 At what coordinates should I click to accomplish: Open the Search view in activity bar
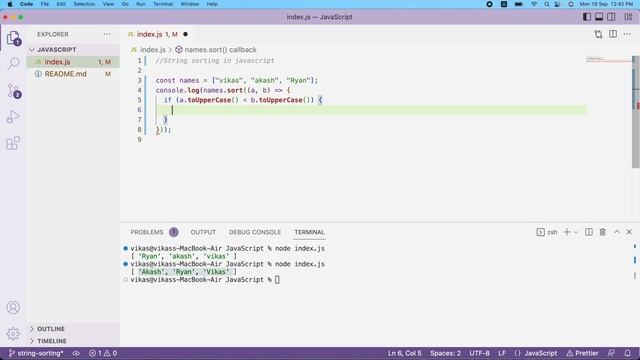pos(13,64)
